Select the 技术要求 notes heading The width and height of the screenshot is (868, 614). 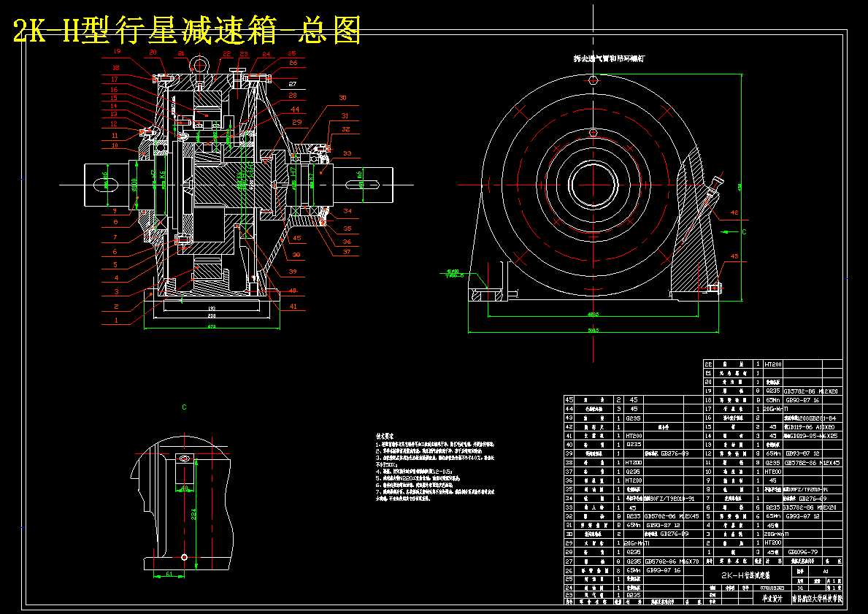(x=385, y=437)
